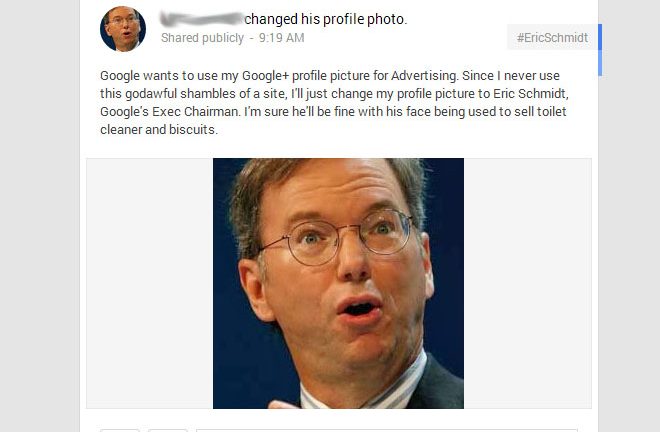Click 'changed his profile photo.' headline text
This screenshot has width=660, height=432.
[x=326, y=19]
